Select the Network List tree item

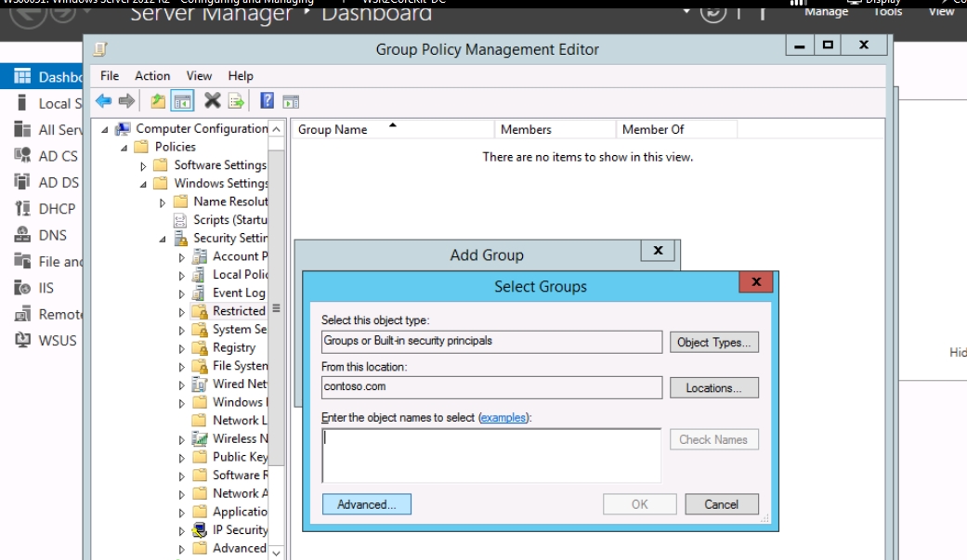pyautogui.click(x=240, y=420)
